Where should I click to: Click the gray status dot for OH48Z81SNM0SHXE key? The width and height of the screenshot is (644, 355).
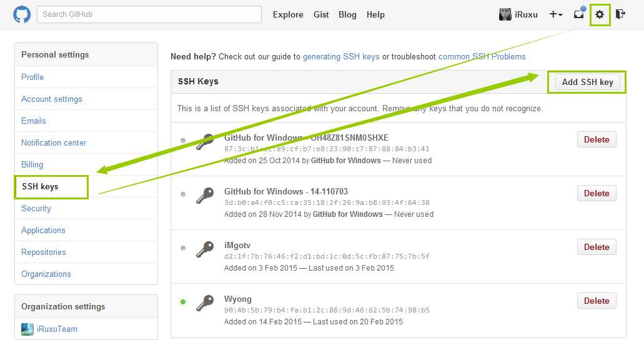[x=183, y=141]
